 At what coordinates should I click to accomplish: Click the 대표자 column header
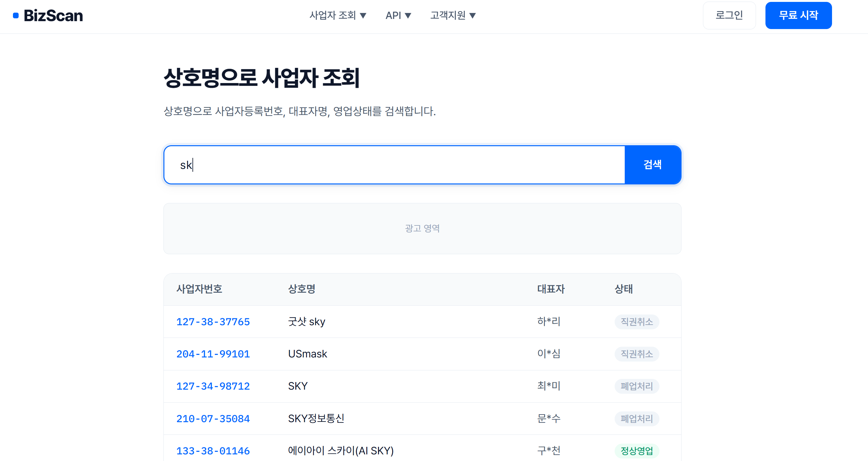pyautogui.click(x=551, y=289)
